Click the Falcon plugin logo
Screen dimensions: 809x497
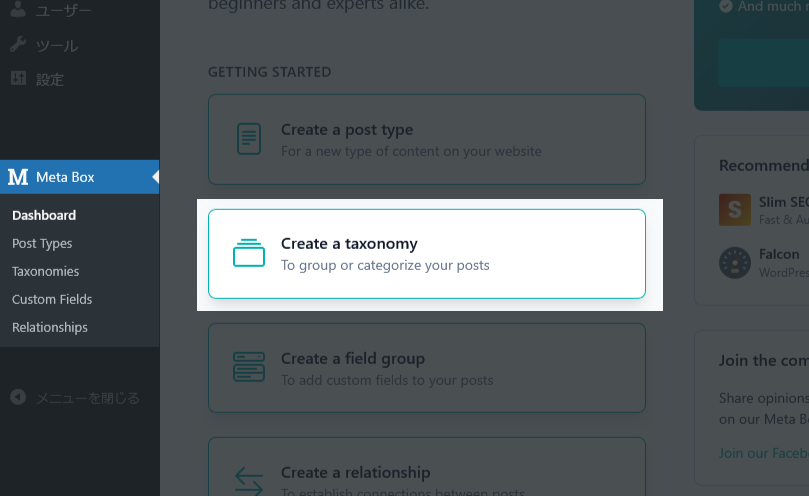[x=735, y=263]
